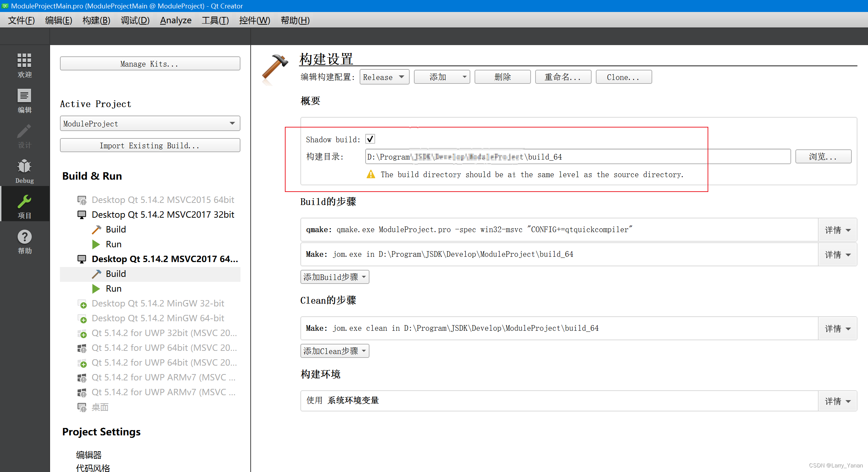The width and height of the screenshot is (868, 472).
Task: Click the second UWP ARMv7 kit icon
Action: [82, 392]
